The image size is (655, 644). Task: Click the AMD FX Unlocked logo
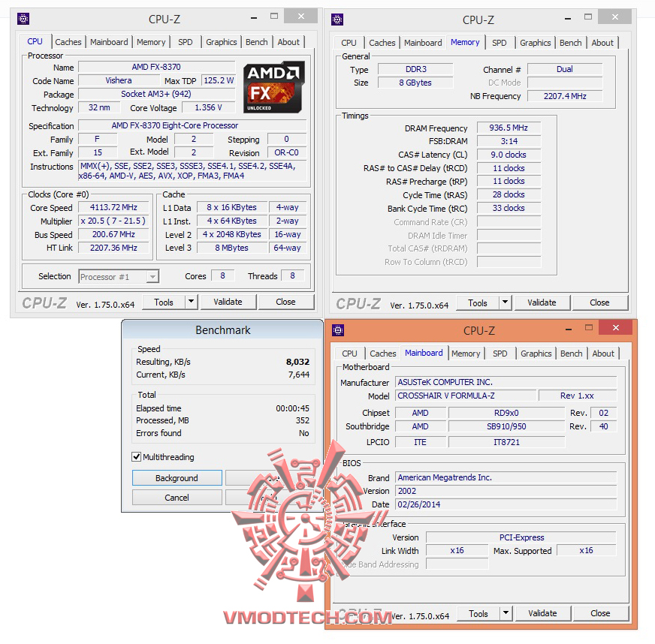[273, 87]
